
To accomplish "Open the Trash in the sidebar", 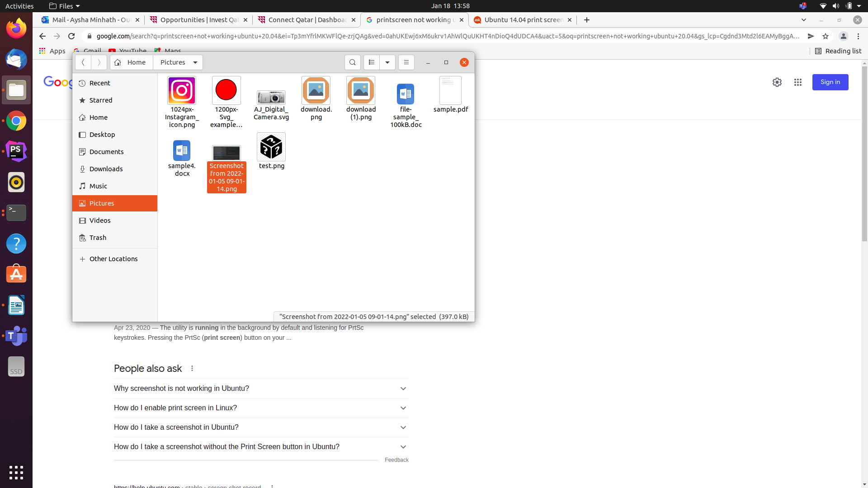I will pyautogui.click(x=98, y=238).
